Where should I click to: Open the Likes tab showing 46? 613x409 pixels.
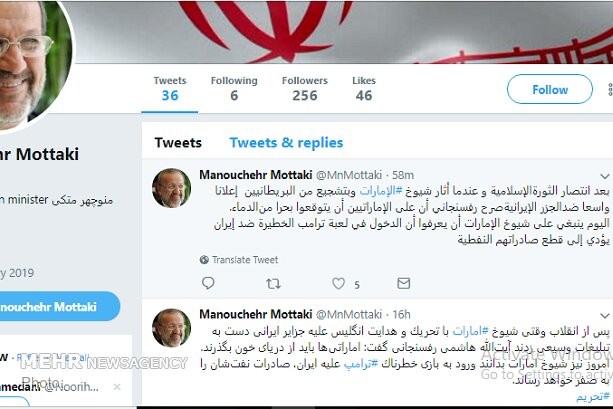pos(364,89)
